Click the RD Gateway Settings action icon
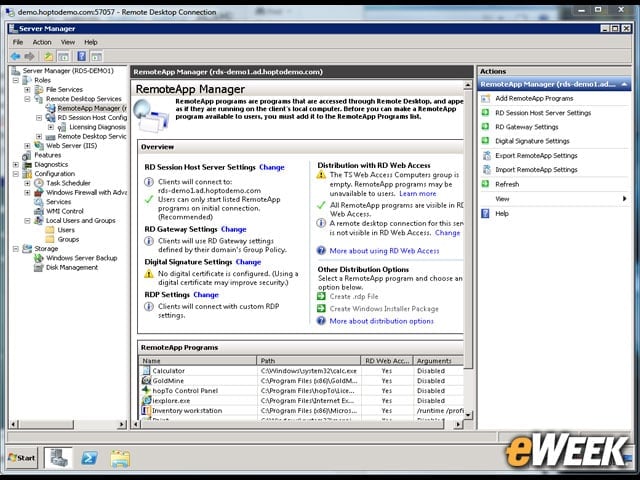The image size is (640, 480). tap(486, 127)
